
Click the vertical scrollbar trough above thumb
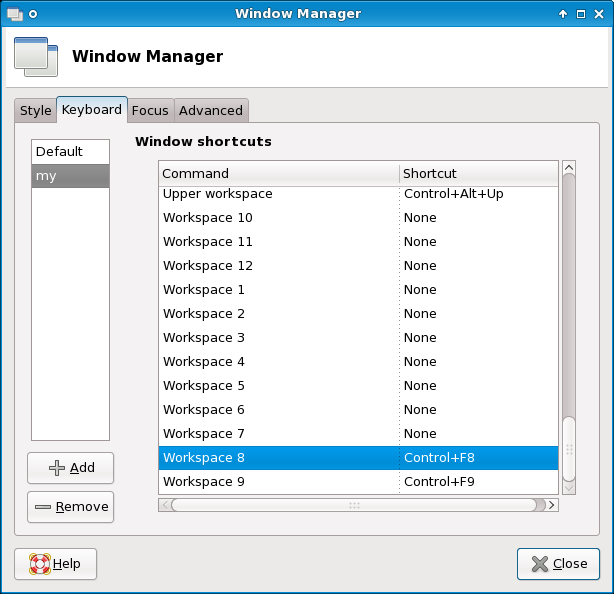pyautogui.click(x=569, y=296)
